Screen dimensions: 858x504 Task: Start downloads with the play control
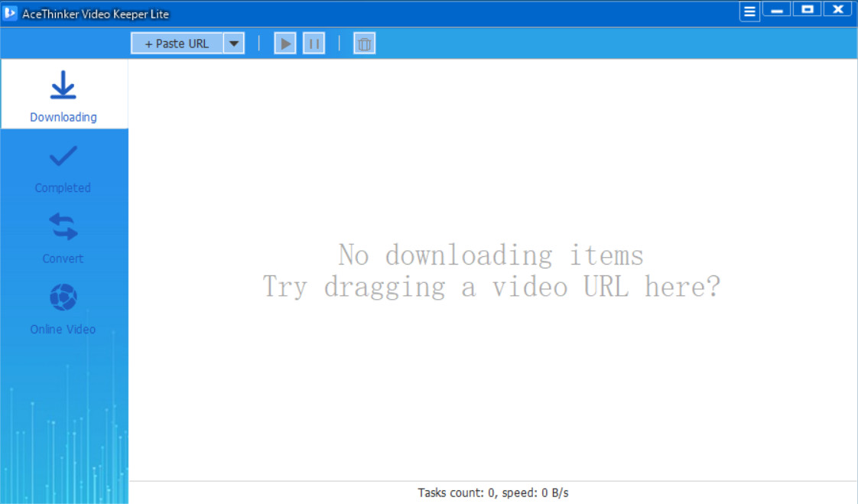point(284,44)
